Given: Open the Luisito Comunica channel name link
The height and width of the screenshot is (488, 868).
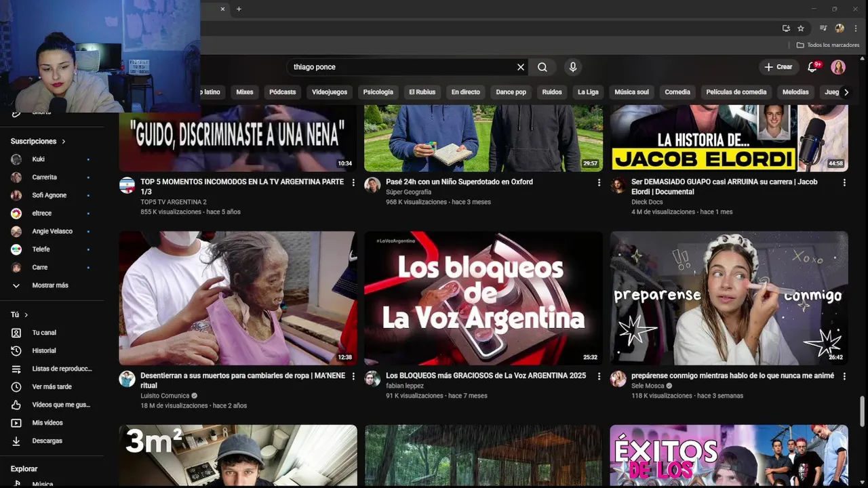Looking at the screenshot, I should (165, 396).
